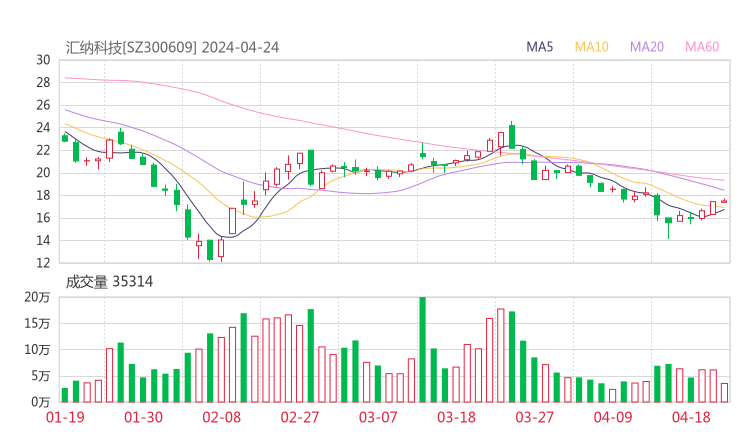The height and width of the screenshot is (440, 740).
Task: Click the 01-19 date axis label
Action: pos(65,417)
